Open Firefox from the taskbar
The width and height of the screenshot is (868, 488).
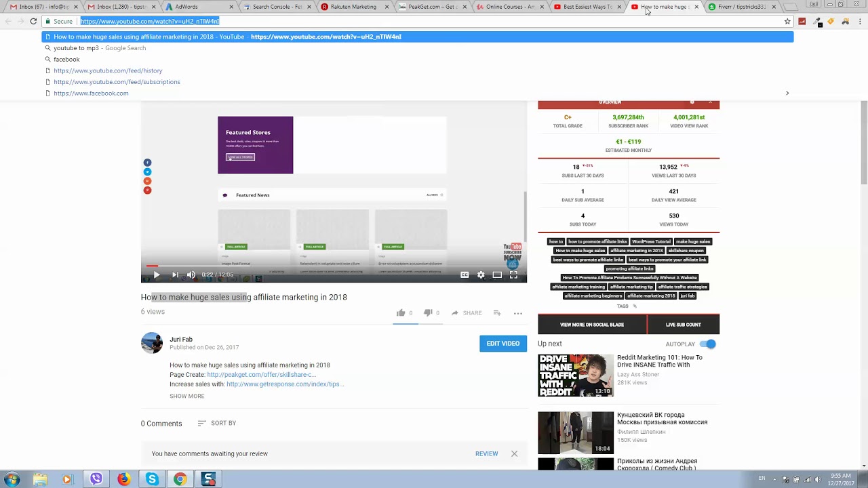[x=123, y=479]
